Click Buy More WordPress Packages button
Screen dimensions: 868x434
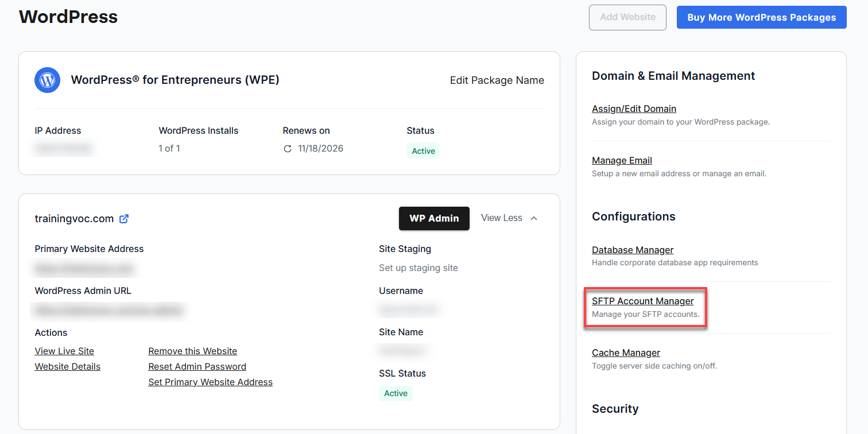coord(761,17)
